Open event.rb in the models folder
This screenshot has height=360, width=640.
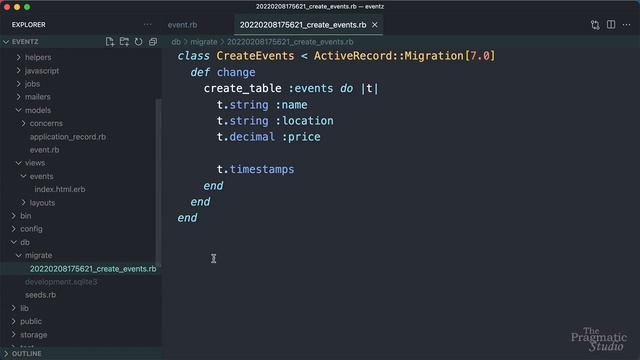coord(44,150)
